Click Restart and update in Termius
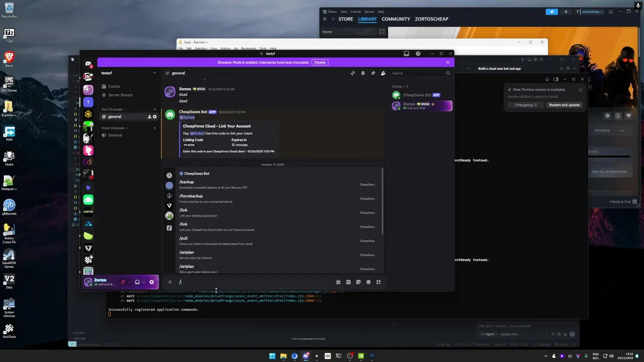 coord(564,105)
